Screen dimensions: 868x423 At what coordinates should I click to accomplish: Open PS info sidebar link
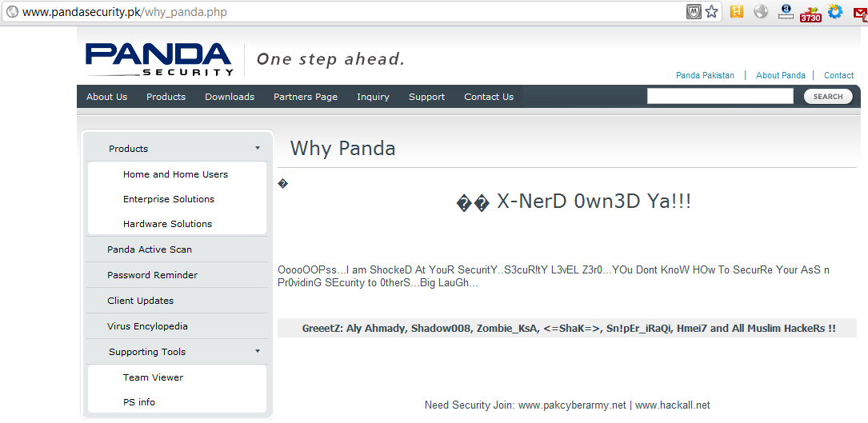click(139, 402)
